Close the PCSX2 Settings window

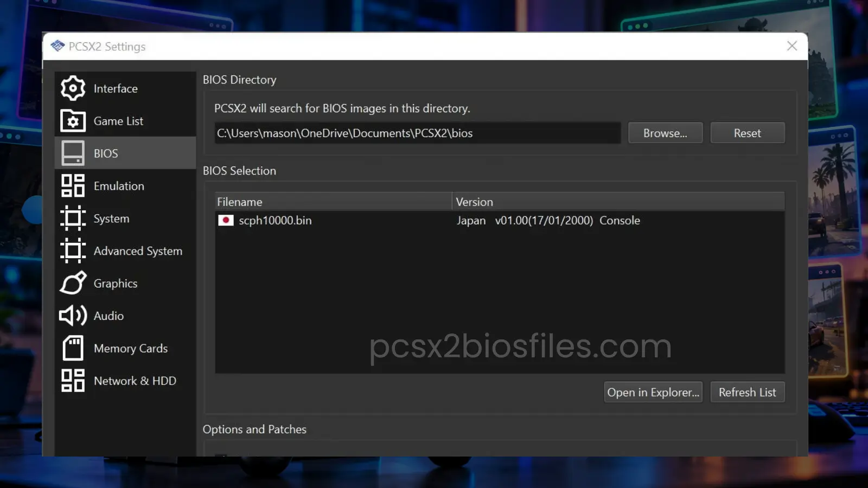click(x=792, y=46)
